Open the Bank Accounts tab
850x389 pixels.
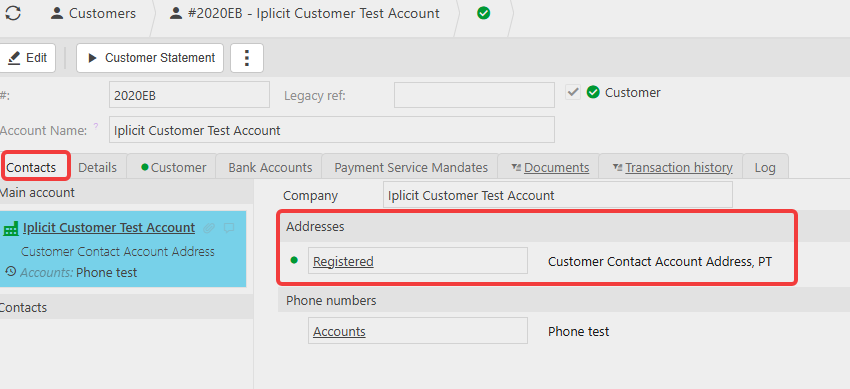click(270, 167)
